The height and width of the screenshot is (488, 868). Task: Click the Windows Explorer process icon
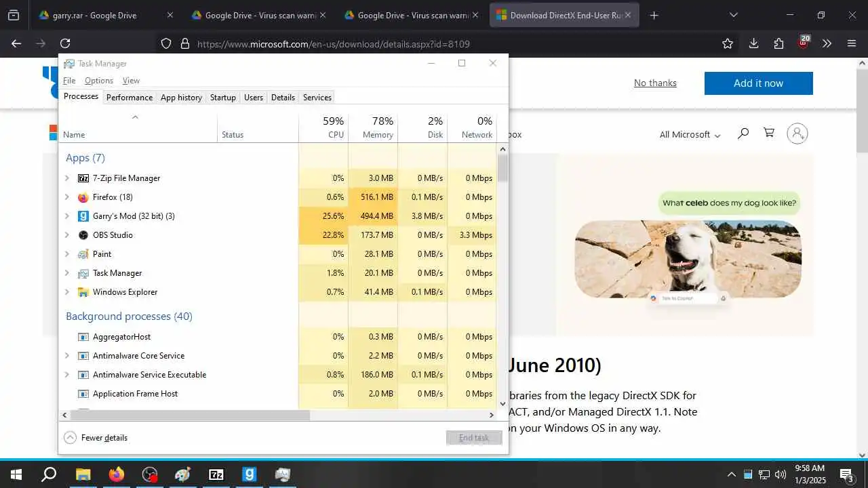[83, 292]
